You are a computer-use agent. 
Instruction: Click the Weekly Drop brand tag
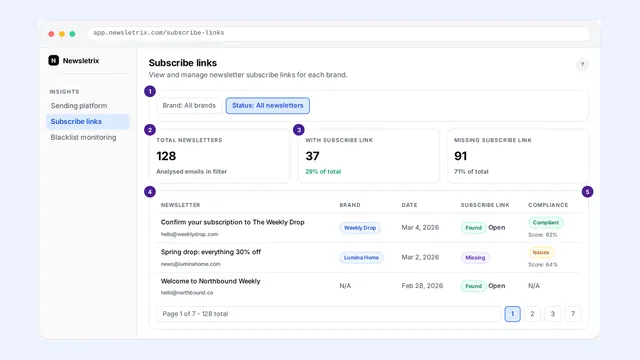(360, 228)
